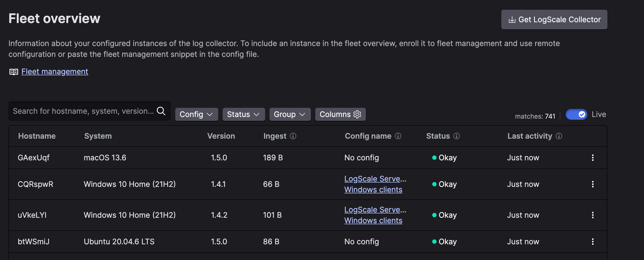Open the Fleet management documentation link

tap(54, 71)
